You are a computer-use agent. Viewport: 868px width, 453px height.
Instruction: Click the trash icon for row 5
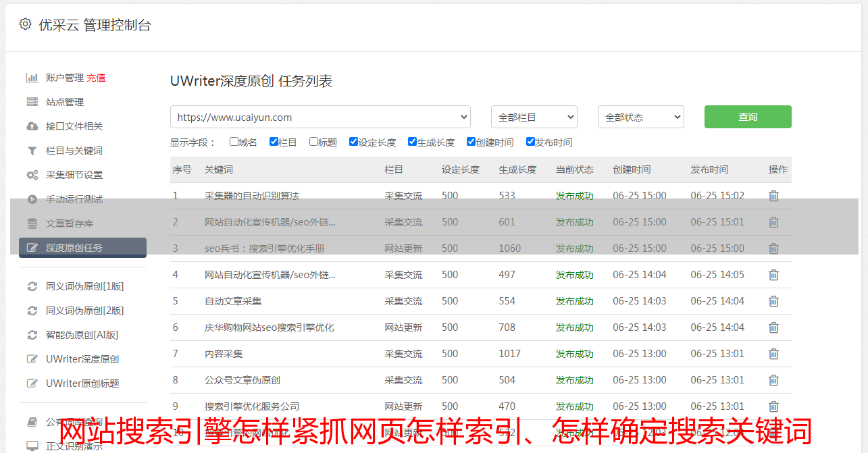point(773,301)
